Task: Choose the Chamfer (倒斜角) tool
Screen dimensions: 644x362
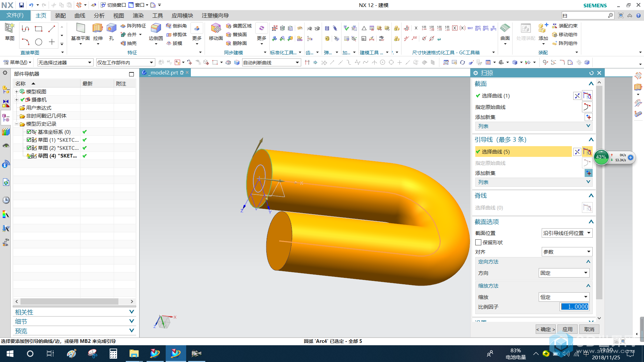Action: [x=176, y=26]
